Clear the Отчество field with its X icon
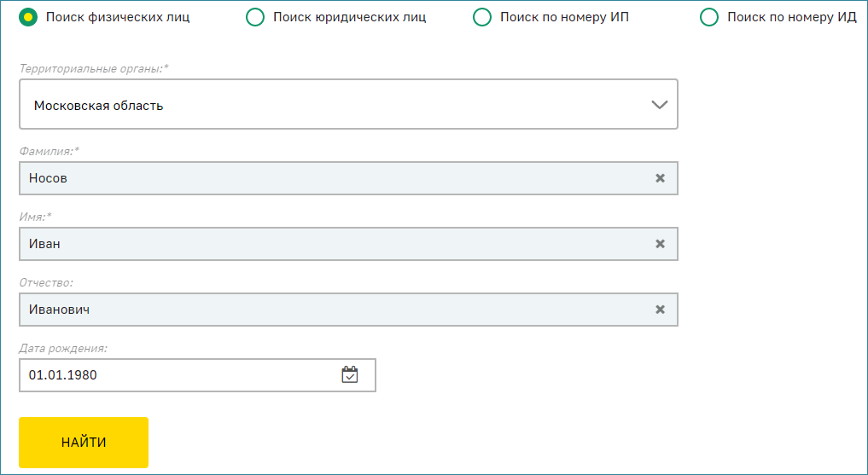The height and width of the screenshot is (475, 868). 660,310
